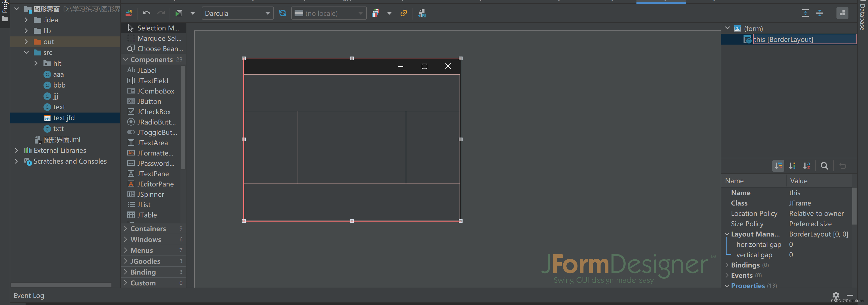Viewport: 868px width, 305px height.
Task: Select JToggleButton in the palette
Action: [156, 132]
